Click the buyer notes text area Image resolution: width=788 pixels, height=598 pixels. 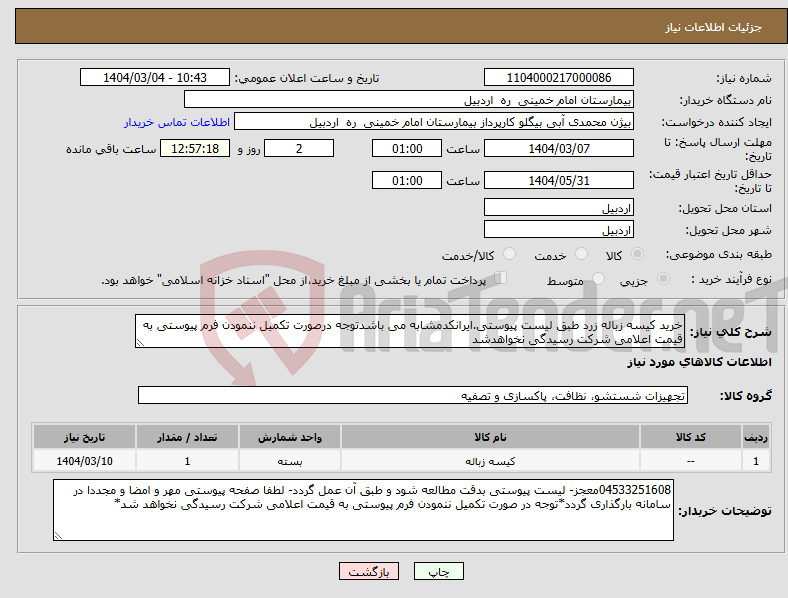tap(363, 510)
